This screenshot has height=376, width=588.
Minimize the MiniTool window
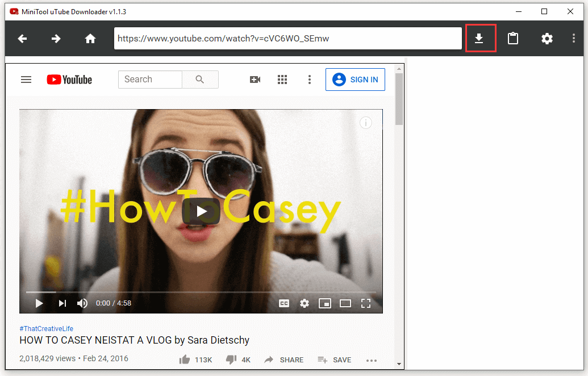click(519, 11)
